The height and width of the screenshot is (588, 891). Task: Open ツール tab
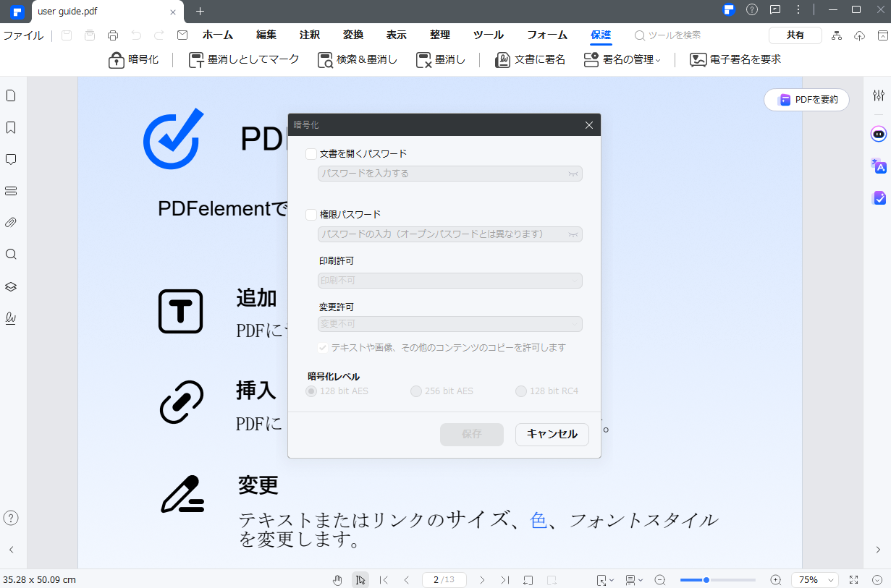(x=489, y=35)
